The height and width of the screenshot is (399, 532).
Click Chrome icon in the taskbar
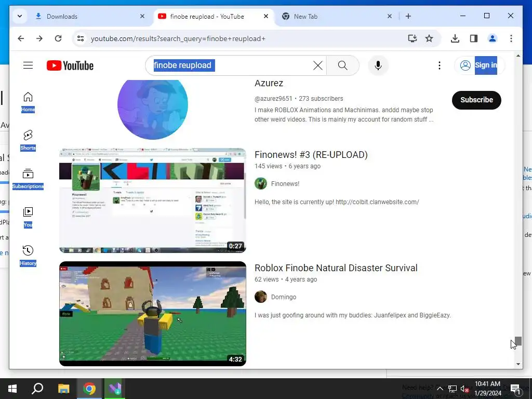click(89, 389)
